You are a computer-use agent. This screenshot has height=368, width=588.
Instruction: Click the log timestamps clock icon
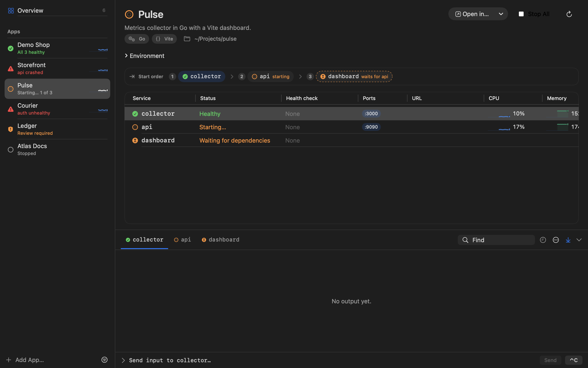pos(543,240)
